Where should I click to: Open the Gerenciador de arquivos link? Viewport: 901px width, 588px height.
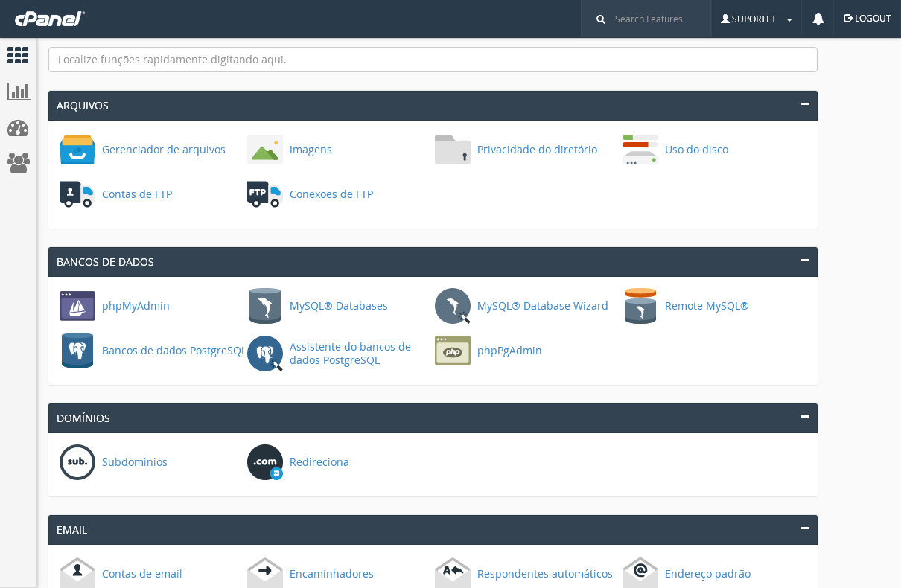coord(164,150)
